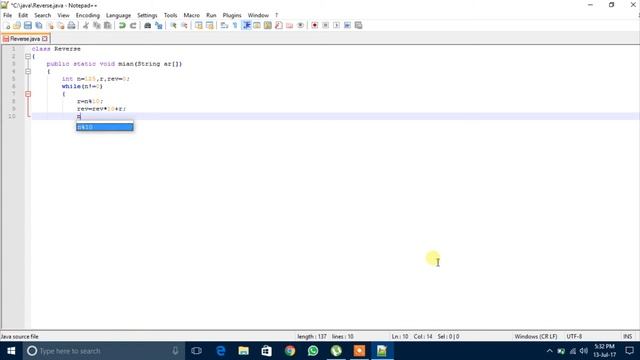
Task: Open the Windows Start menu
Action: (11, 351)
